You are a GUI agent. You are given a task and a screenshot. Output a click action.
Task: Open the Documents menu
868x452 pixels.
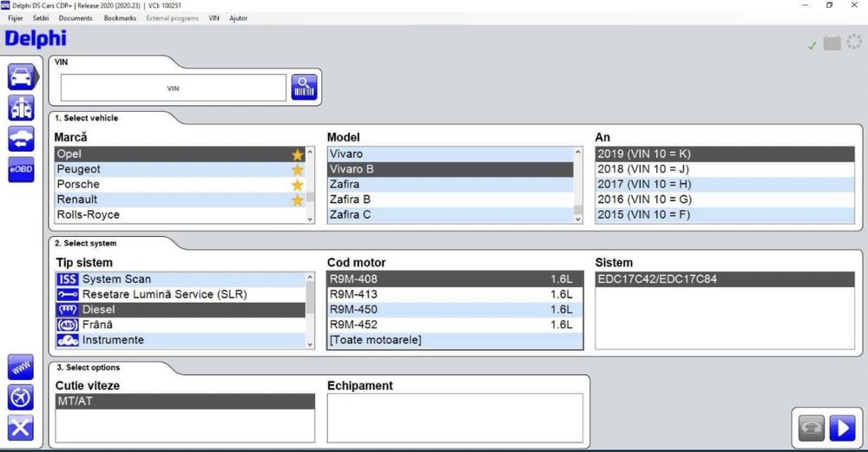[76, 18]
